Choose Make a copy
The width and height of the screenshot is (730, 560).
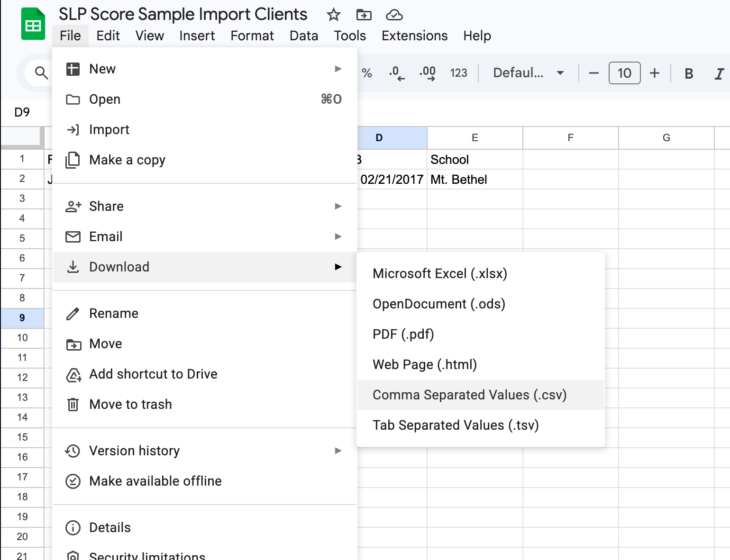[x=127, y=160]
